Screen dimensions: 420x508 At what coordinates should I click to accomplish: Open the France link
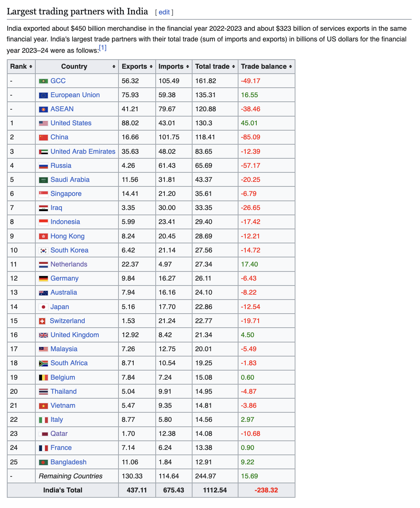[x=61, y=448]
